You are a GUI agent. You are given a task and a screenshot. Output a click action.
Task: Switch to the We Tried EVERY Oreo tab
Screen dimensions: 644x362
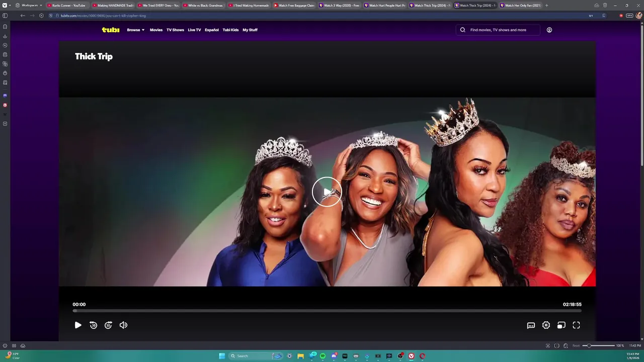[158, 5]
